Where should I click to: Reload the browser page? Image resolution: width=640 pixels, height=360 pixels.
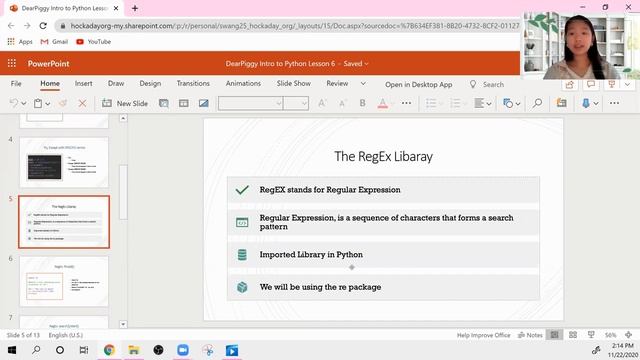tap(43, 25)
